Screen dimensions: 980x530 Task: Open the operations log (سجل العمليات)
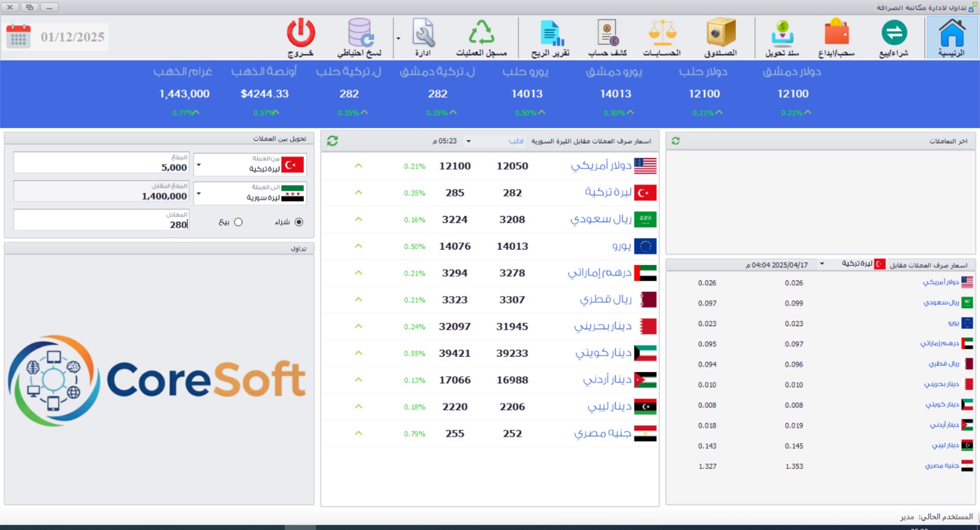coord(481,38)
